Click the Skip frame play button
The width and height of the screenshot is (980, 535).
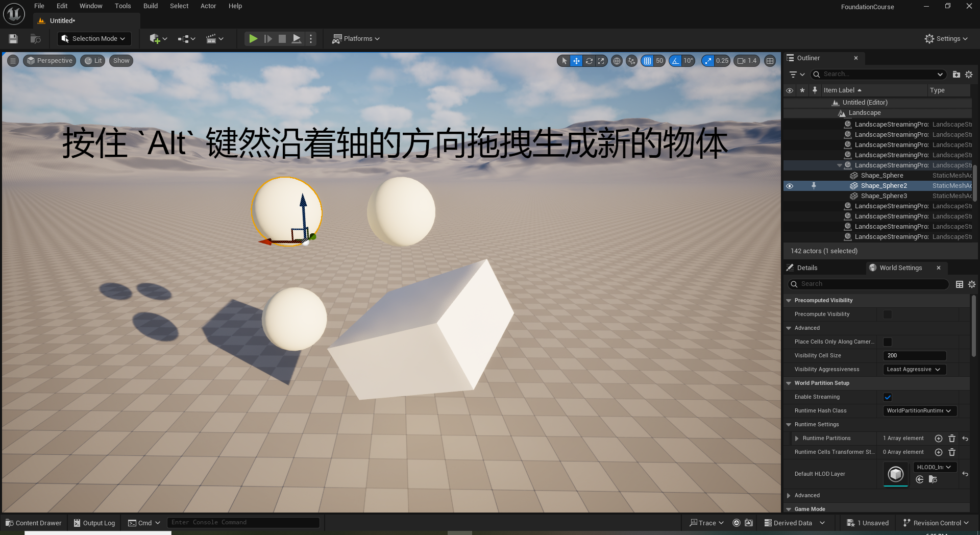268,39
